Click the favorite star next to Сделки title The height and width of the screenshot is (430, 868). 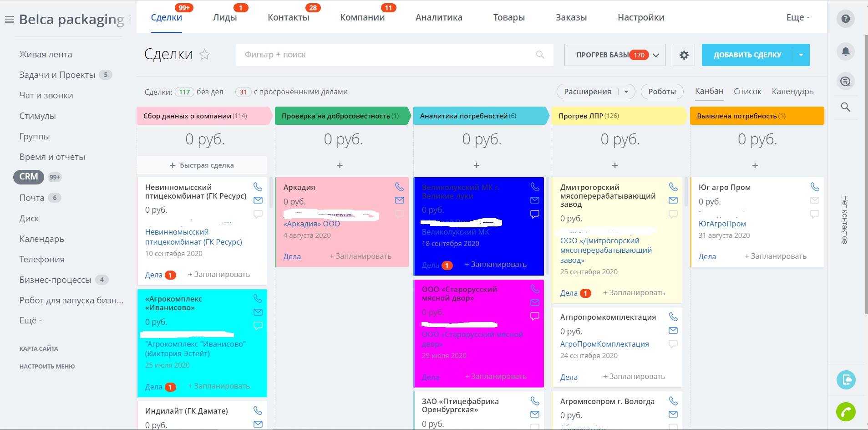(x=205, y=55)
